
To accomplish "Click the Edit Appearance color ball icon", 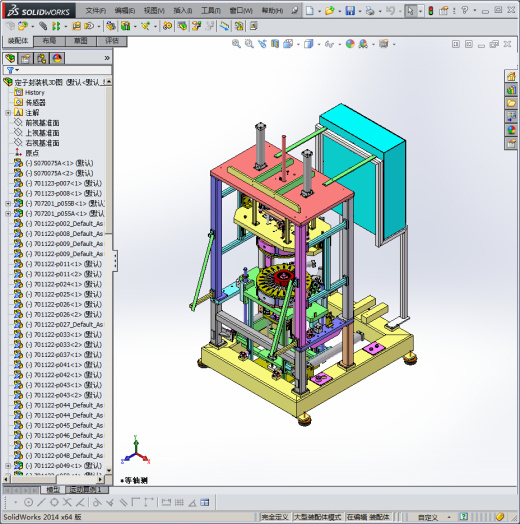I will coord(350,44).
